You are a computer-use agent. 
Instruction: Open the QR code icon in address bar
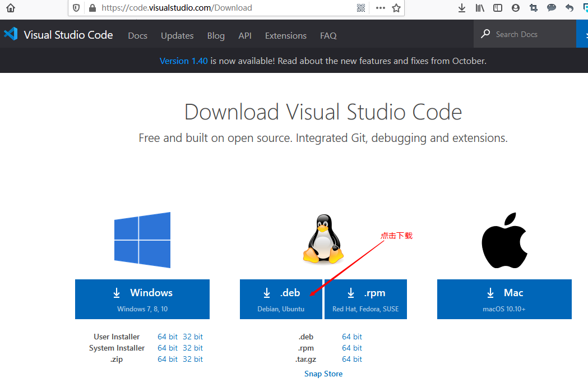click(361, 8)
